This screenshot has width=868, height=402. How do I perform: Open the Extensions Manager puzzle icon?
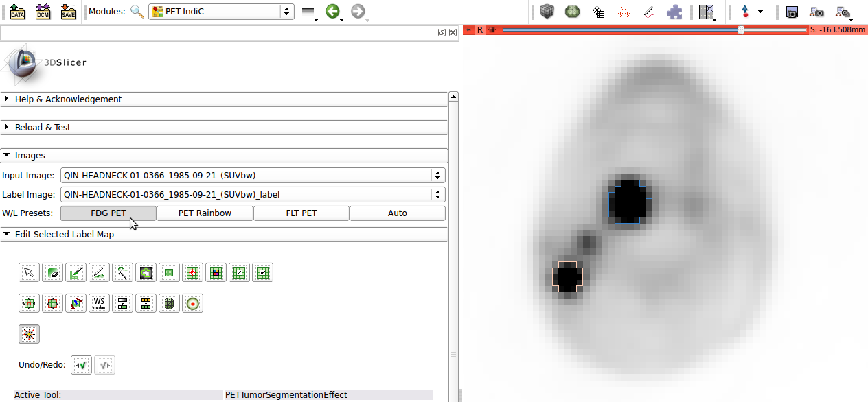pyautogui.click(x=675, y=12)
